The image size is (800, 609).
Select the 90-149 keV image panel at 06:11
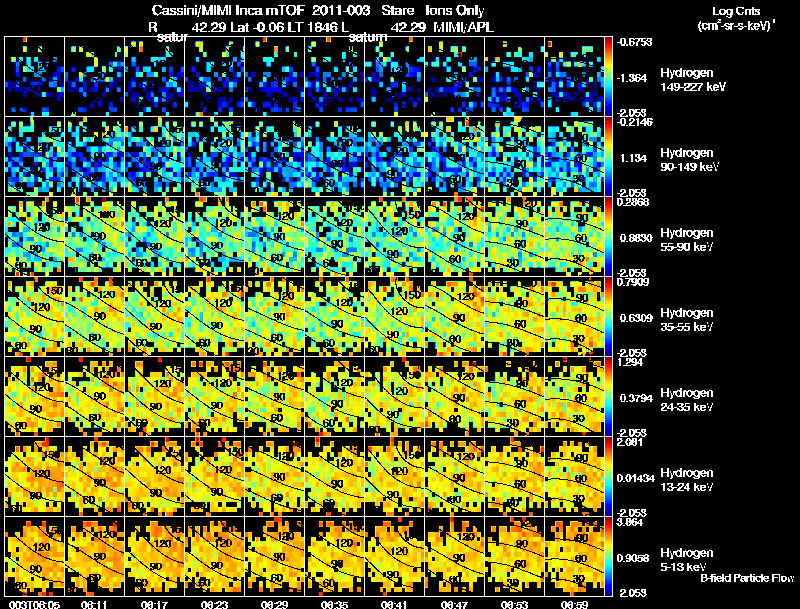pyautogui.click(x=94, y=157)
